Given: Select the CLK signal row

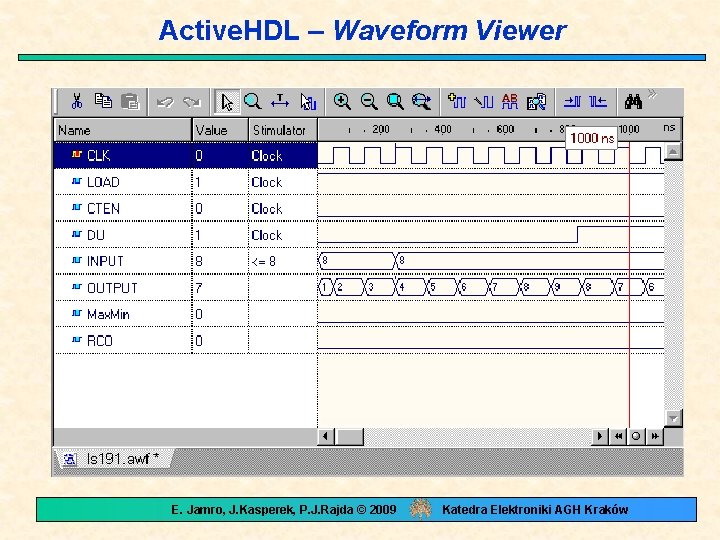Looking at the screenshot, I should pos(186,156).
